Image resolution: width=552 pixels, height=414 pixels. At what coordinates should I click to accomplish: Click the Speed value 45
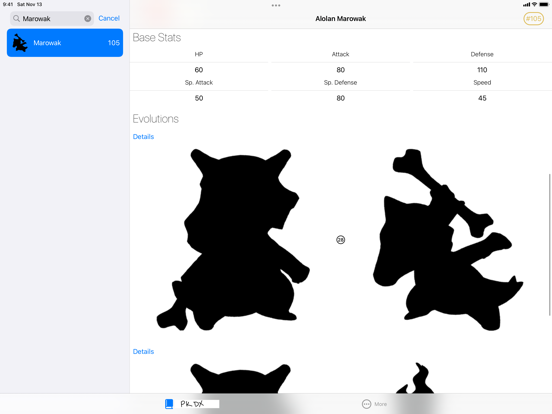(x=482, y=98)
